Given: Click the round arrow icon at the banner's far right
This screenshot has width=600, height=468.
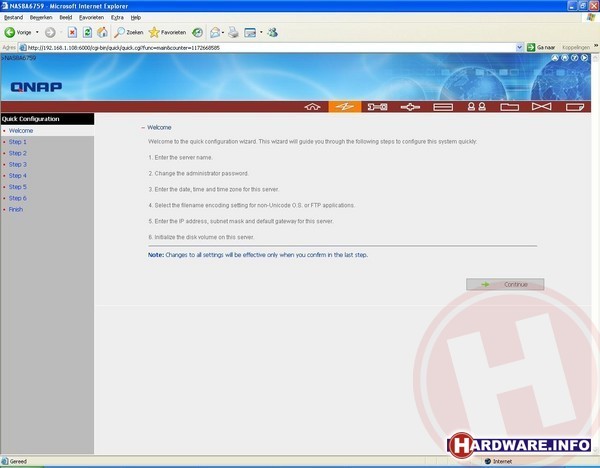Looking at the screenshot, I should pyautogui.click(x=584, y=58).
